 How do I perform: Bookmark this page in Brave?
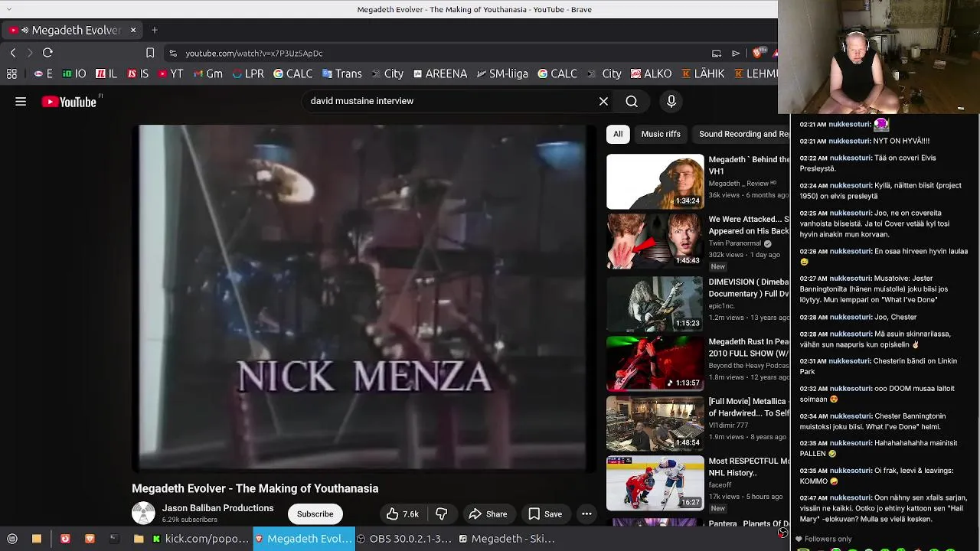click(x=150, y=53)
